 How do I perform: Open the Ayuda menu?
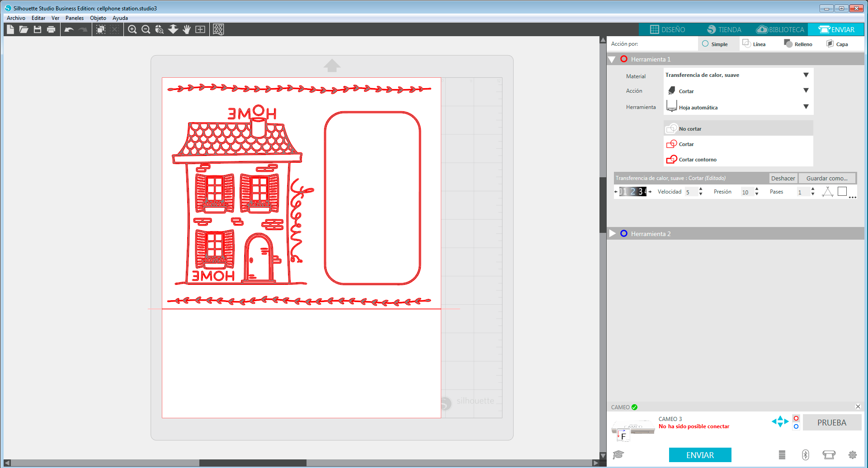[120, 18]
